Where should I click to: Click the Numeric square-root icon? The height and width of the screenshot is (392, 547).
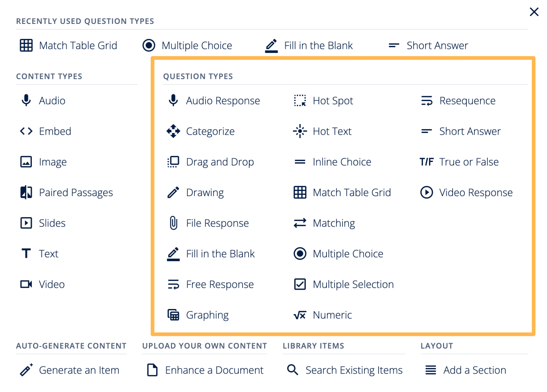coord(300,315)
